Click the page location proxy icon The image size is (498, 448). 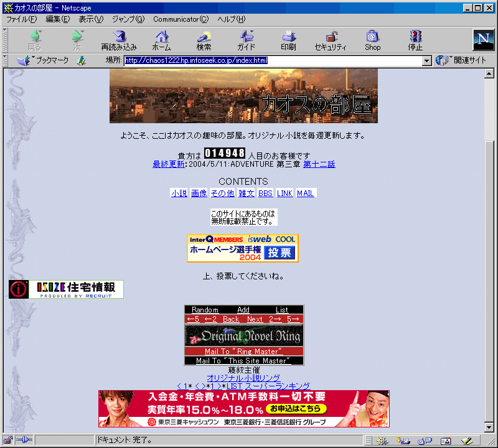click(82, 60)
